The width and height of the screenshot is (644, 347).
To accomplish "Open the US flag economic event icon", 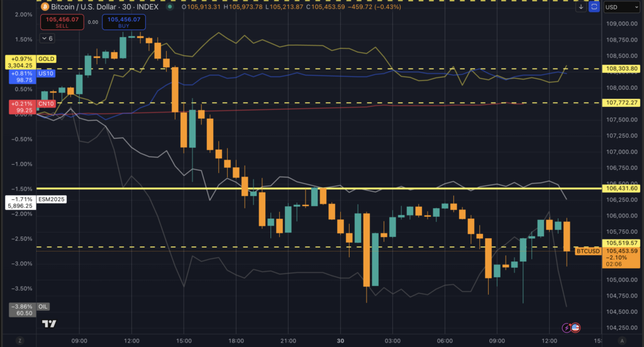I will [575, 328].
